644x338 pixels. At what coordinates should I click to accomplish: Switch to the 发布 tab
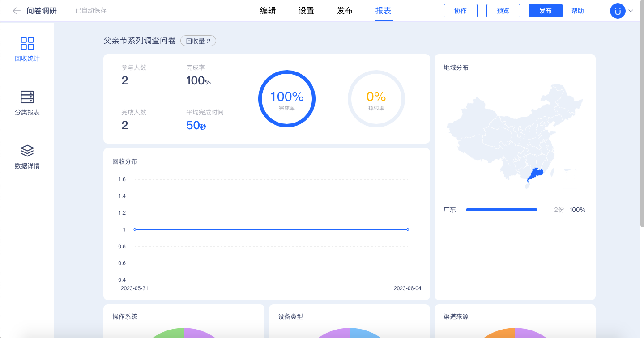click(345, 11)
